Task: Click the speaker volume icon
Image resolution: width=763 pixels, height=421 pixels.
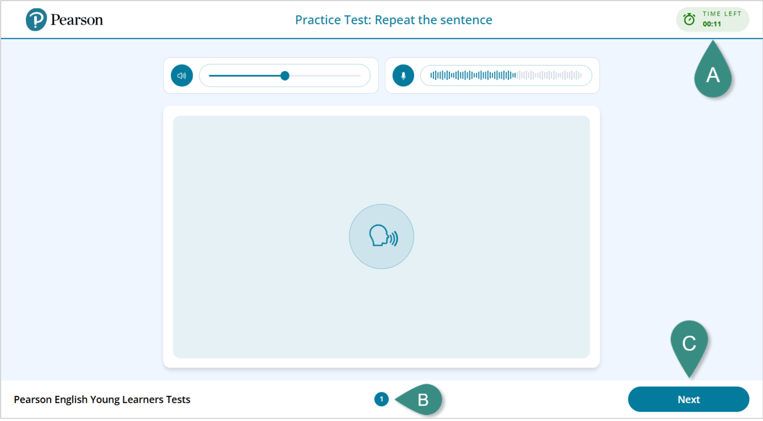Action: (181, 76)
